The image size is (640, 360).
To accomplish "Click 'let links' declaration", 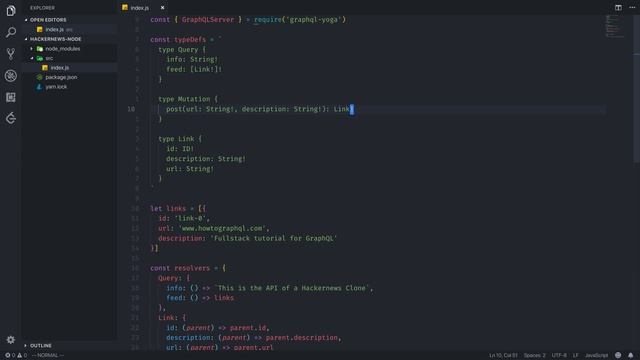I will click(168, 209).
